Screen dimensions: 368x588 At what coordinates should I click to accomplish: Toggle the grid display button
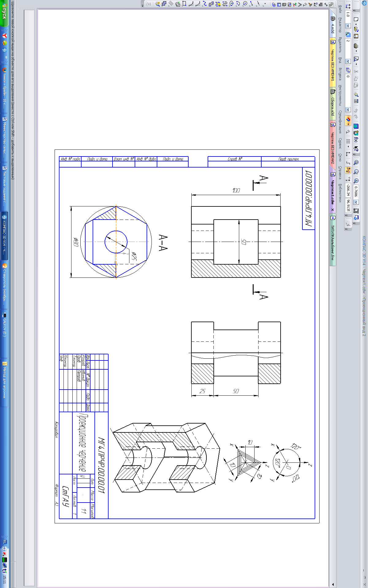[348, 141]
